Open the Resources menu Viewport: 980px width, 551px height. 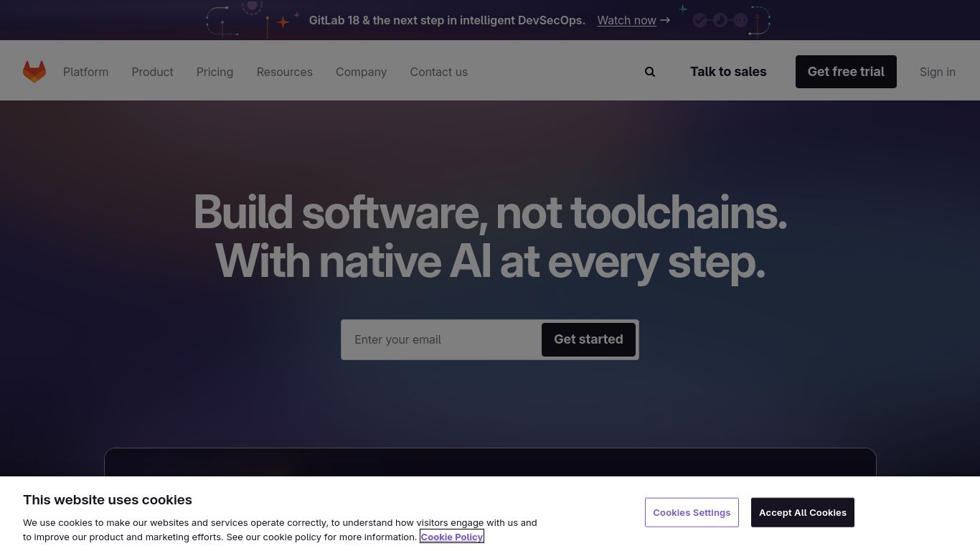[x=284, y=72]
